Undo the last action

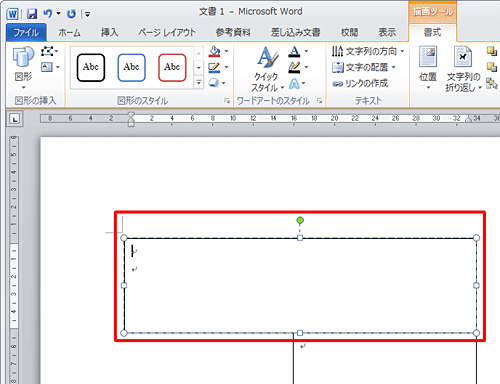pos(47,14)
